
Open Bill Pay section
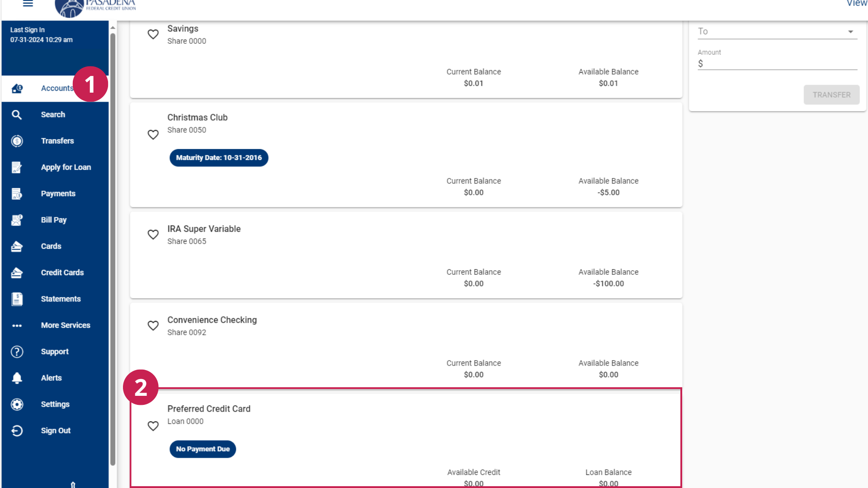[x=54, y=219]
